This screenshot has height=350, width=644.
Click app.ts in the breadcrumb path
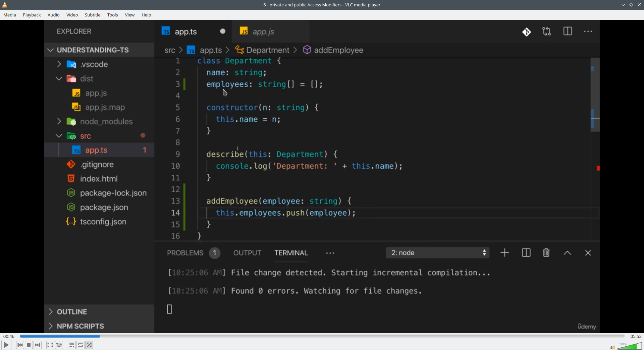(211, 50)
